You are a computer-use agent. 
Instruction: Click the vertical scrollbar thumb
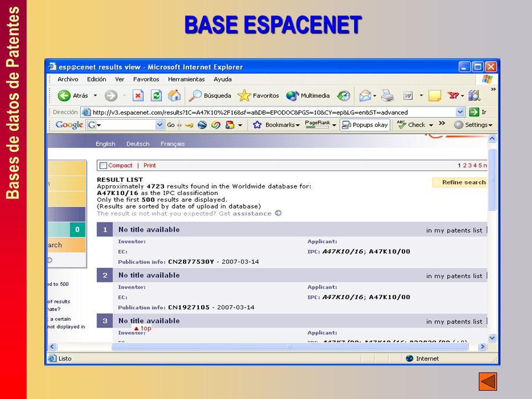pos(492,179)
